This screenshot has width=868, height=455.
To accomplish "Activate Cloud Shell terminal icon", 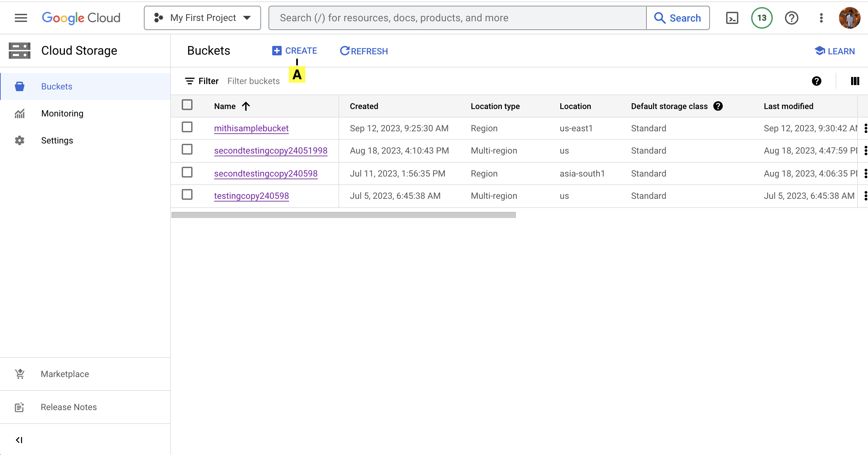I will tap(732, 18).
